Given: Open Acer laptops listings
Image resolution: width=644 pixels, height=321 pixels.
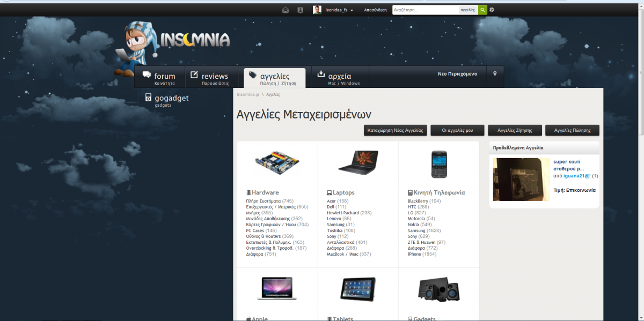Looking at the screenshot, I should 332,201.
